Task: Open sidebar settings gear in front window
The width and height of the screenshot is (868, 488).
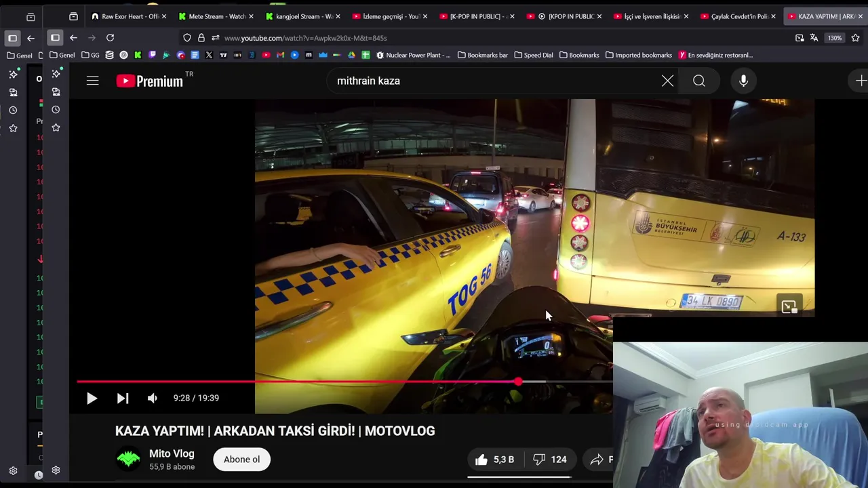Action: click(56, 470)
